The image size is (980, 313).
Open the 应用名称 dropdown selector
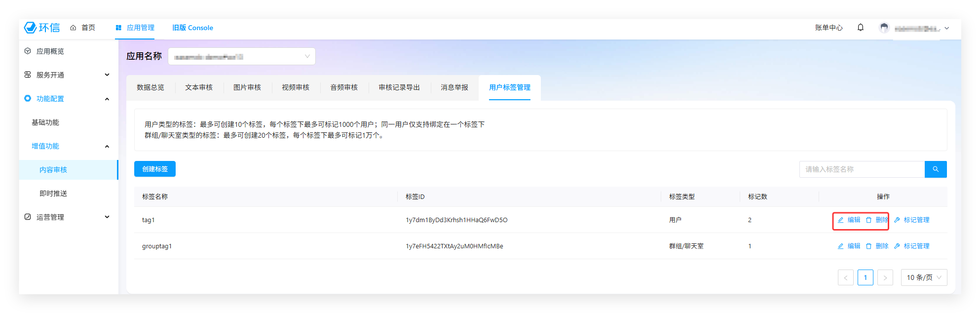coord(241,56)
